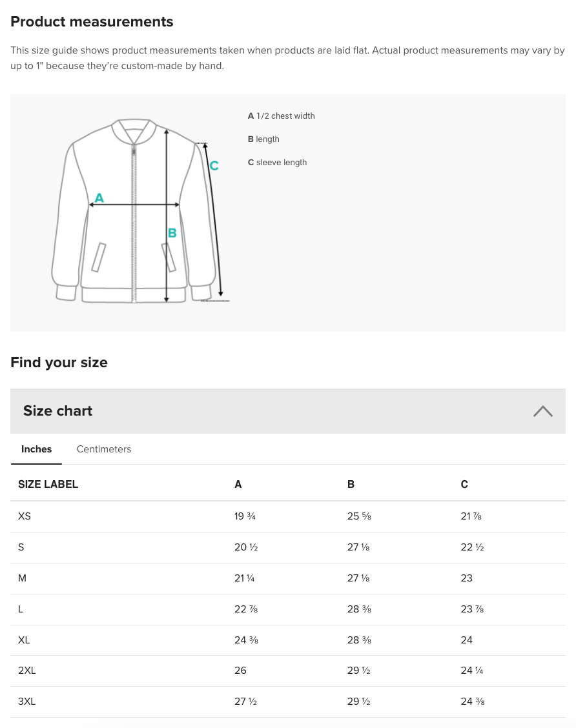Viewport: 576px width, 728px height.
Task: Click the B length arrow on diagram
Action: [172, 233]
